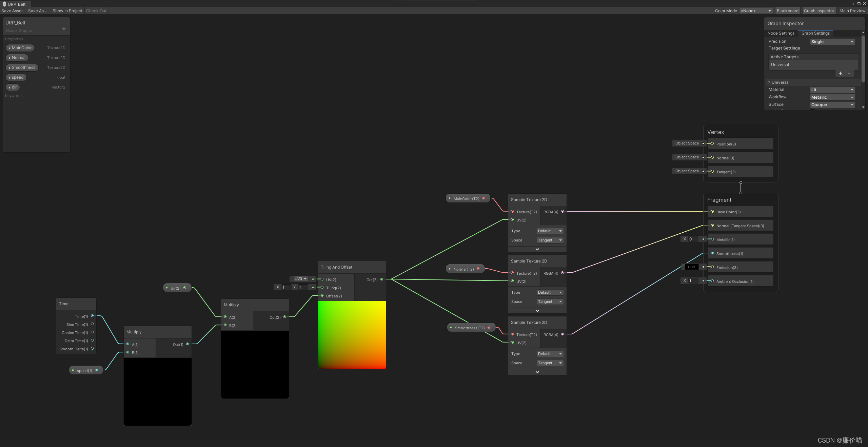Collapse the first Sample Texture 2D chevron

537,249
